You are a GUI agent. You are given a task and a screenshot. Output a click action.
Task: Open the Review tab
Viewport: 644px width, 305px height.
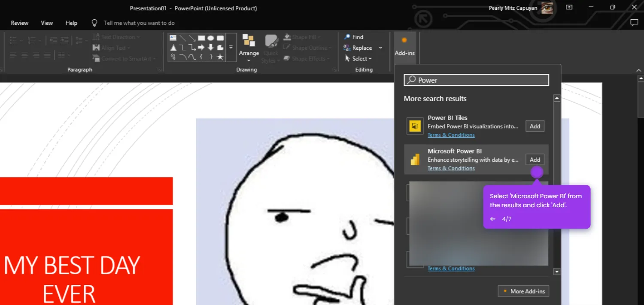(20, 23)
